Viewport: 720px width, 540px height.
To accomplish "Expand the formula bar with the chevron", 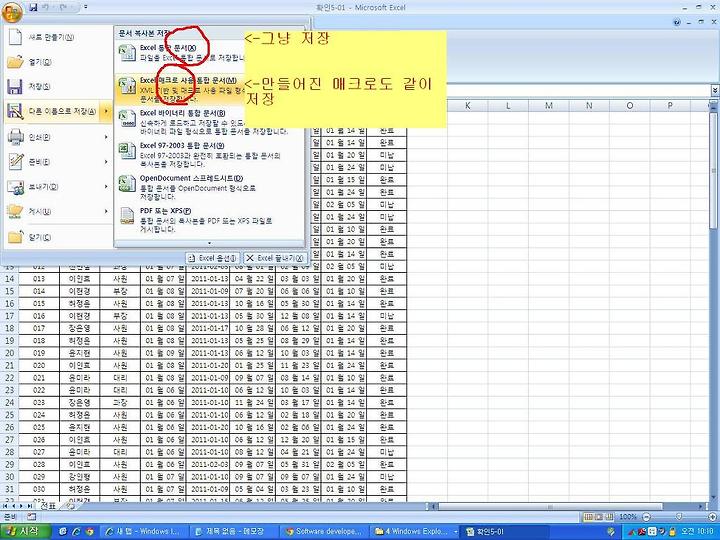I will pyautogui.click(x=715, y=90).
